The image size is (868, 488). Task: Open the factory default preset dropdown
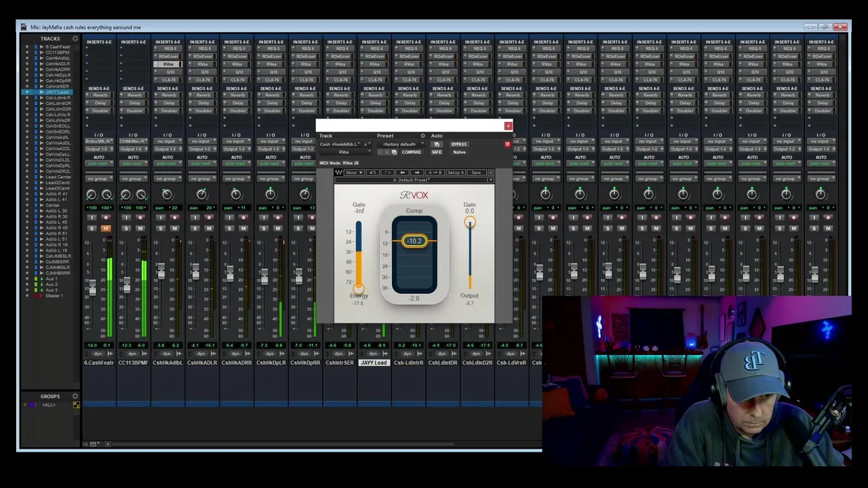click(401, 144)
